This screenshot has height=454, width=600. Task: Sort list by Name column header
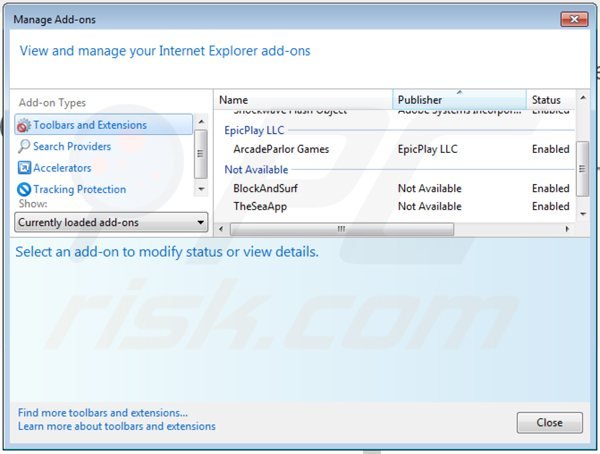[x=303, y=100]
